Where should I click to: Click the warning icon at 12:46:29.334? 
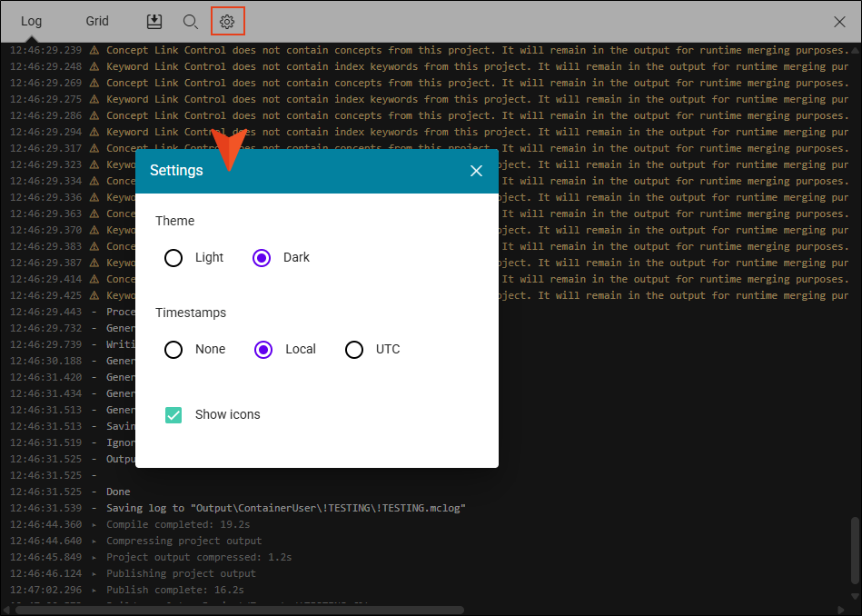(94, 181)
